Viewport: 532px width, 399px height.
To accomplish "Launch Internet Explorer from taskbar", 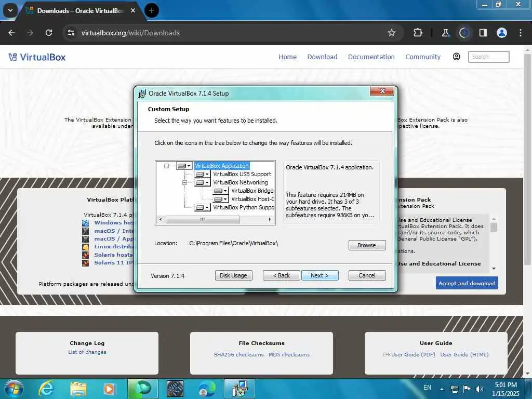I will [x=46, y=389].
